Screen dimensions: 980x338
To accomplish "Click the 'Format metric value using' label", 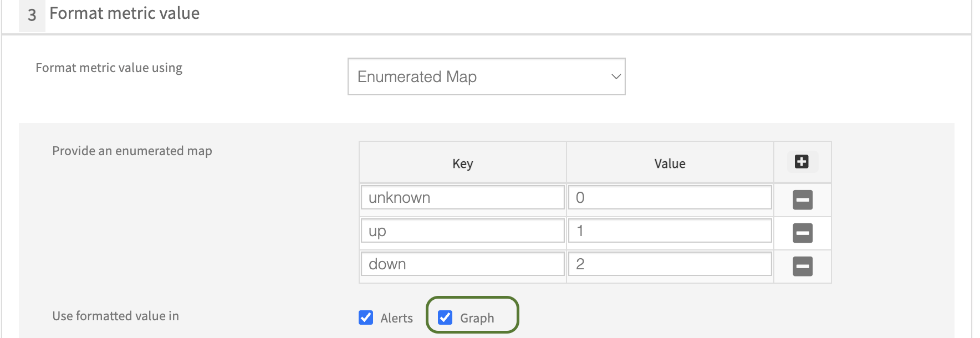I will pyautogui.click(x=109, y=68).
